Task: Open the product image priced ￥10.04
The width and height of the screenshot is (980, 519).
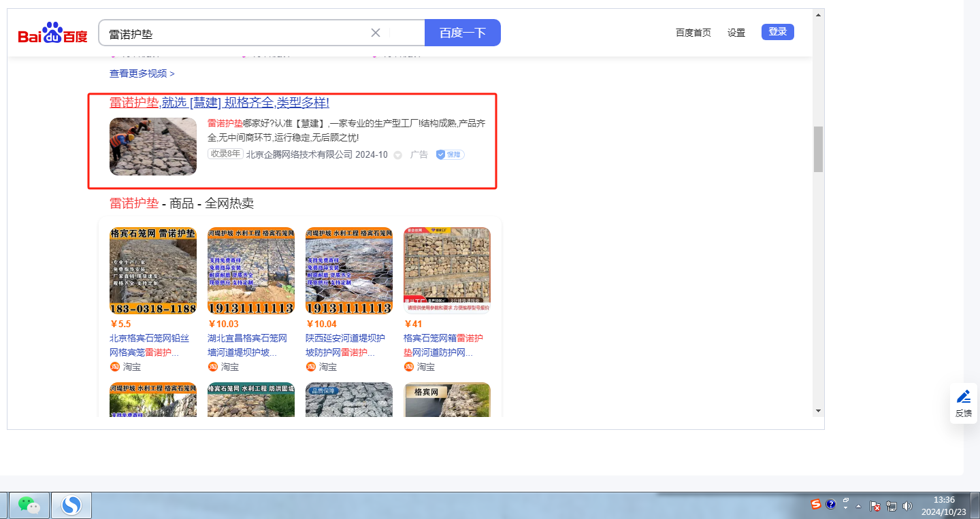Action: [349, 271]
